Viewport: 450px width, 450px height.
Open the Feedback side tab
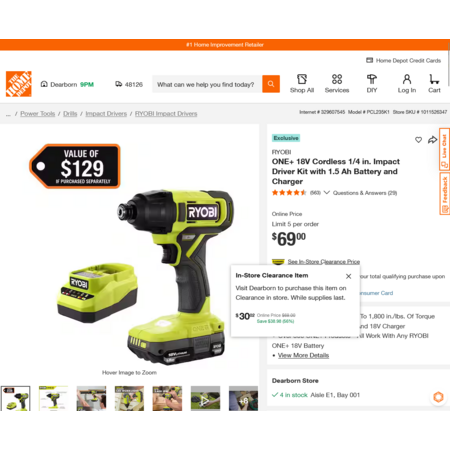444,194
